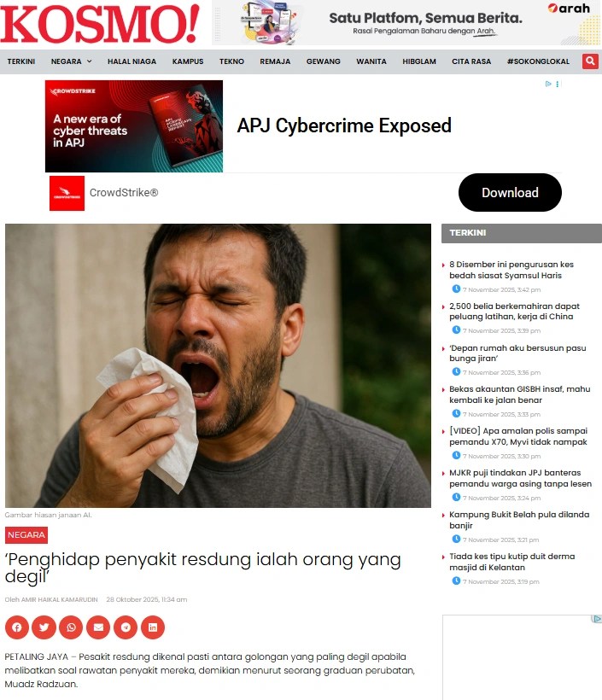Open the #SOKONGLOKAL menu item
This screenshot has width=602, height=700.
click(538, 61)
